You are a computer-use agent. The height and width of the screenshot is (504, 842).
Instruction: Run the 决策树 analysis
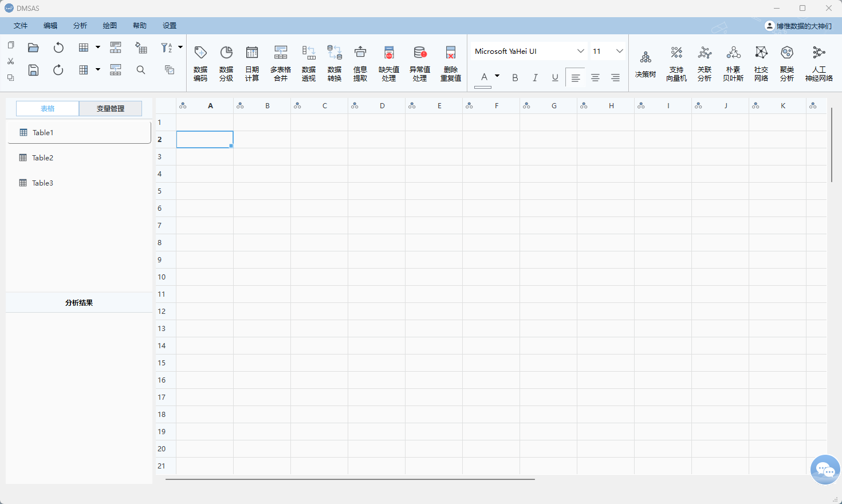pyautogui.click(x=646, y=64)
